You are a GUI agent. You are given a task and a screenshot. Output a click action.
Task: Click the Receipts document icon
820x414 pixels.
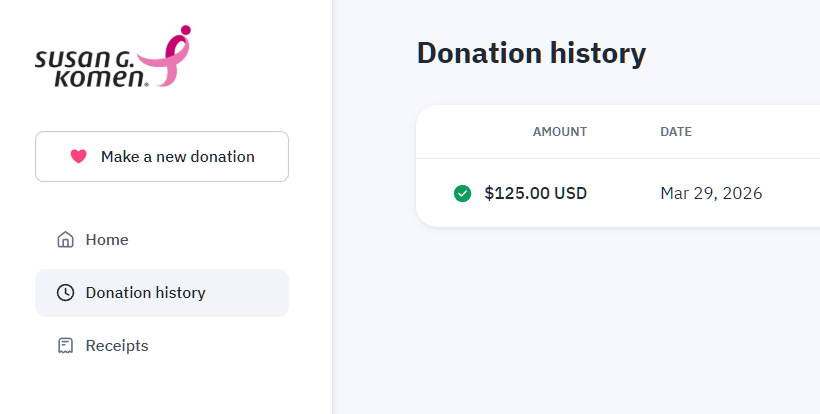tap(65, 346)
